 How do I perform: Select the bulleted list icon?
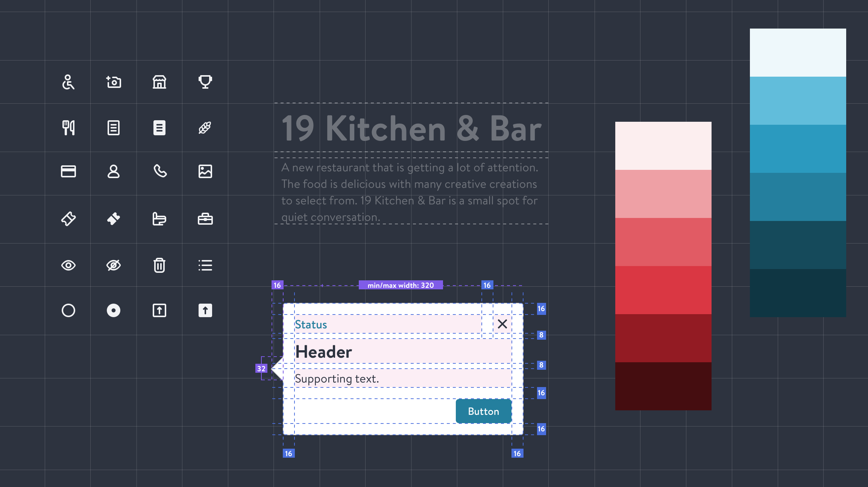pos(205,265)
